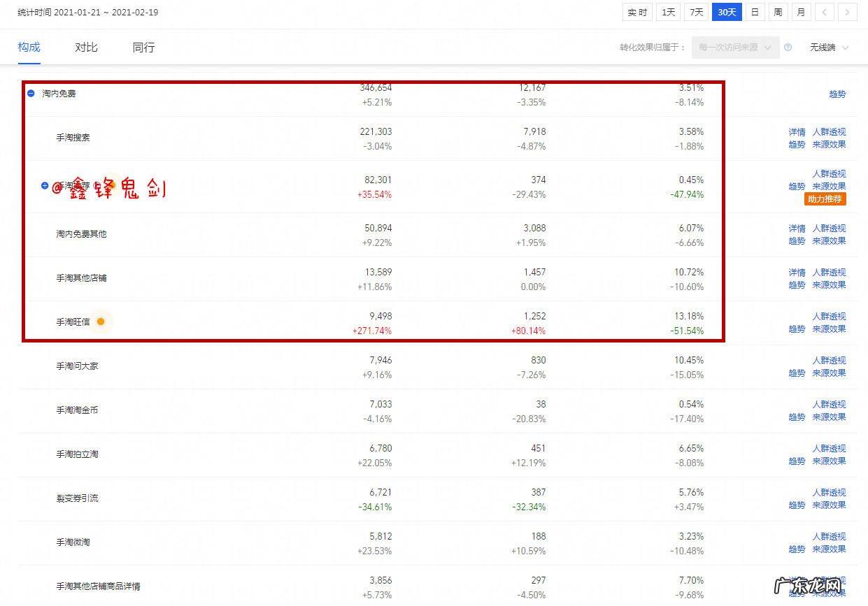Click the orange dot beside 手淘旺信

[x=101, y=322]
